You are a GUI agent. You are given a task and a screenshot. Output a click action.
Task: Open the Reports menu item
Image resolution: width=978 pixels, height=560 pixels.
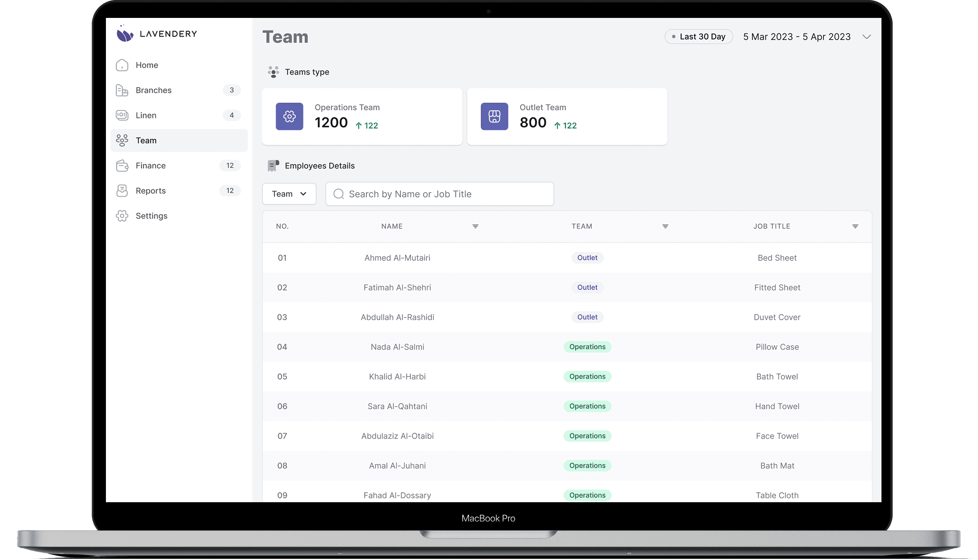[x=151, y=191]
